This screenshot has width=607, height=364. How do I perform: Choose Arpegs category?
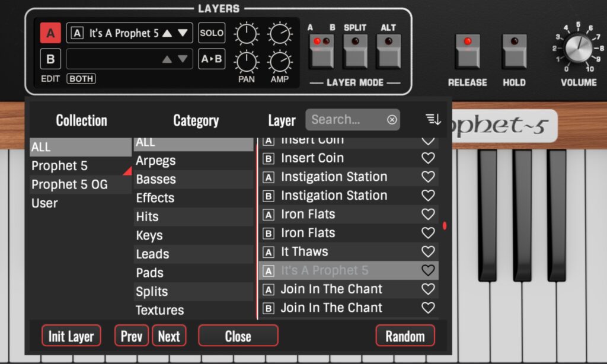194,160
